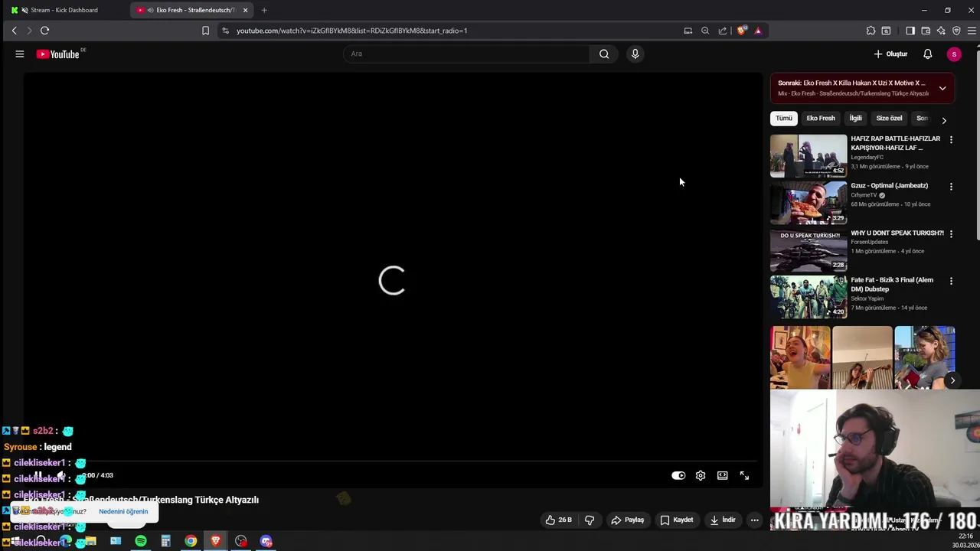Open Leo AI sparkle icon

point(941,31)
